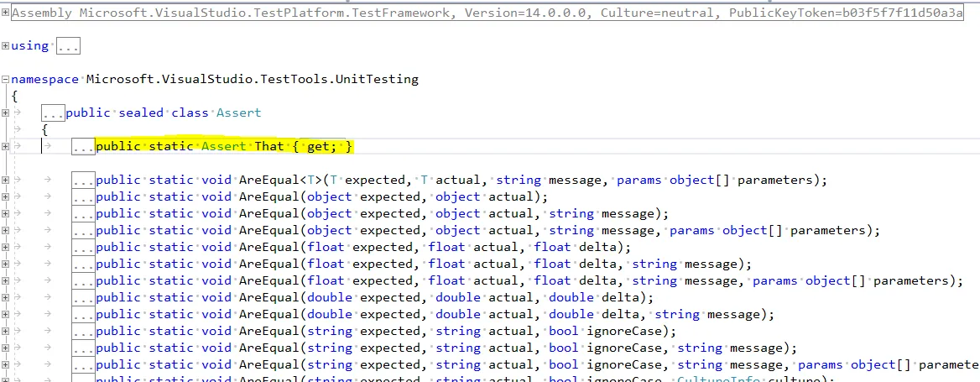This screenshot has height=382, width=980.
Task: Open ellipsis box before AreEqual float overload ending message)
Action: pyautogui.click(x=83, y=264)
